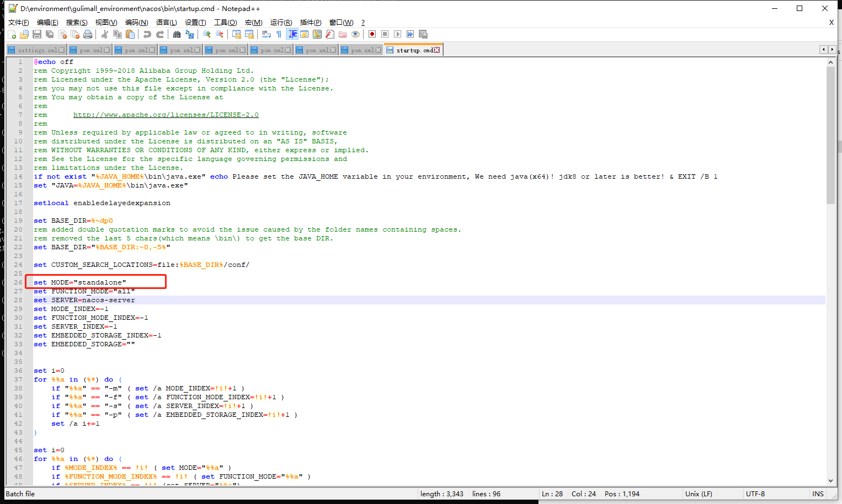Click the Open file toolbar icon
The height and width of the screenshot is (504, 842).
pos(24,34)
